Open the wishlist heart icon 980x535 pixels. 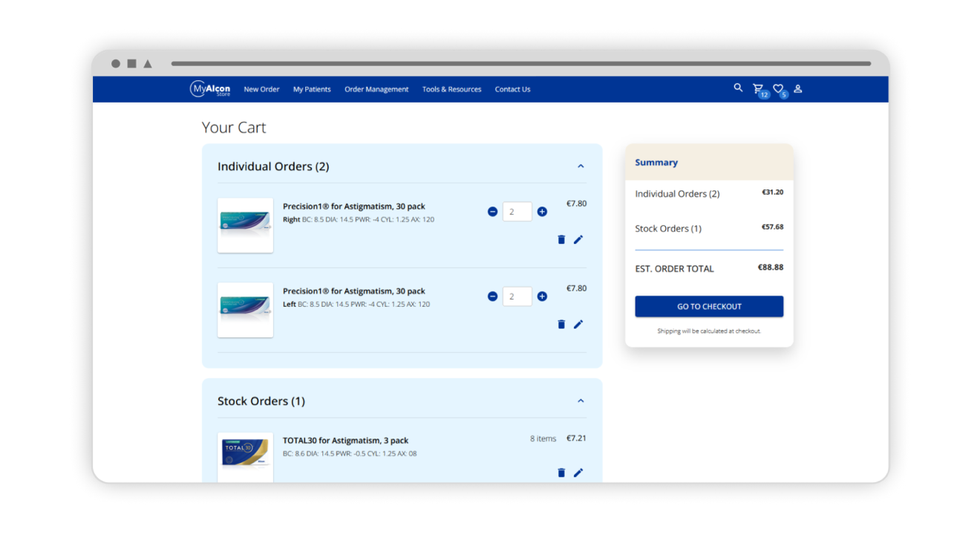(778, 88)
